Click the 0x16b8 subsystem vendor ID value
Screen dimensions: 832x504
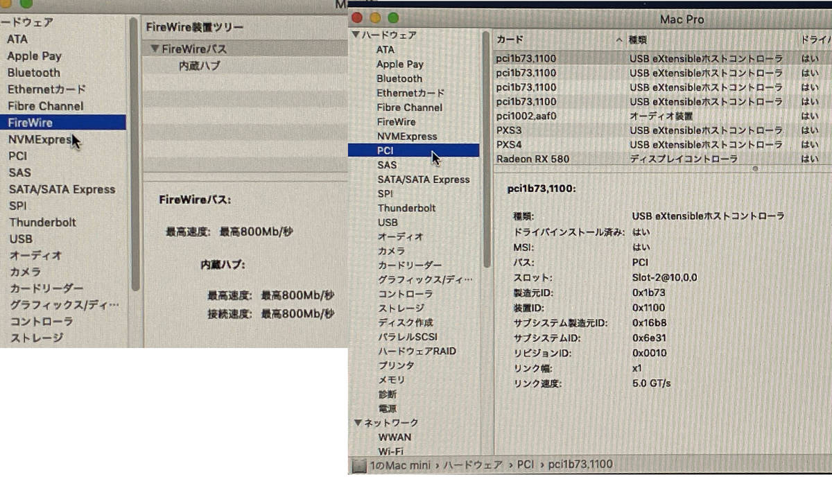(649, 323)
